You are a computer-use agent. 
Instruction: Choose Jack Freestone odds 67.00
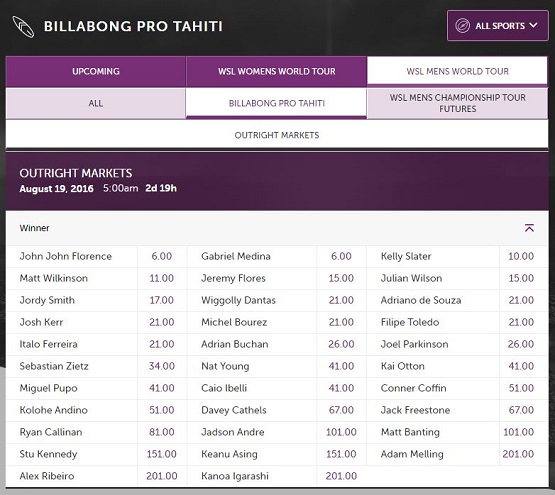[x=521, y=410]
